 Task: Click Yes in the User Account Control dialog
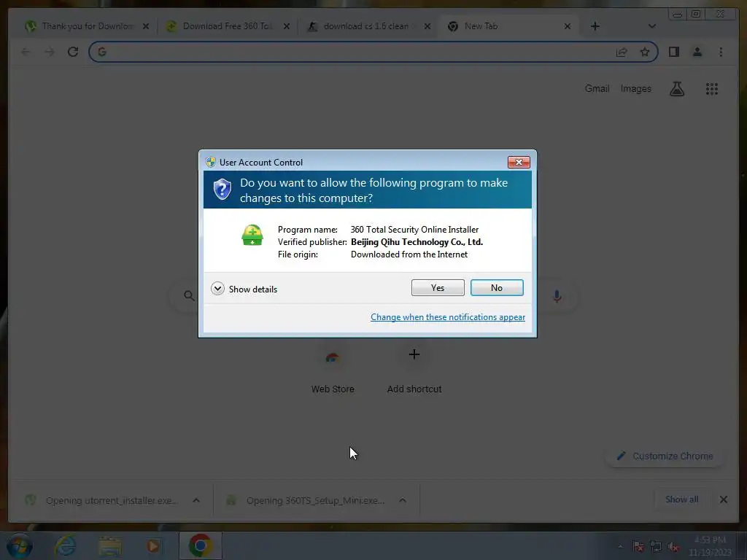coord(438,287)
